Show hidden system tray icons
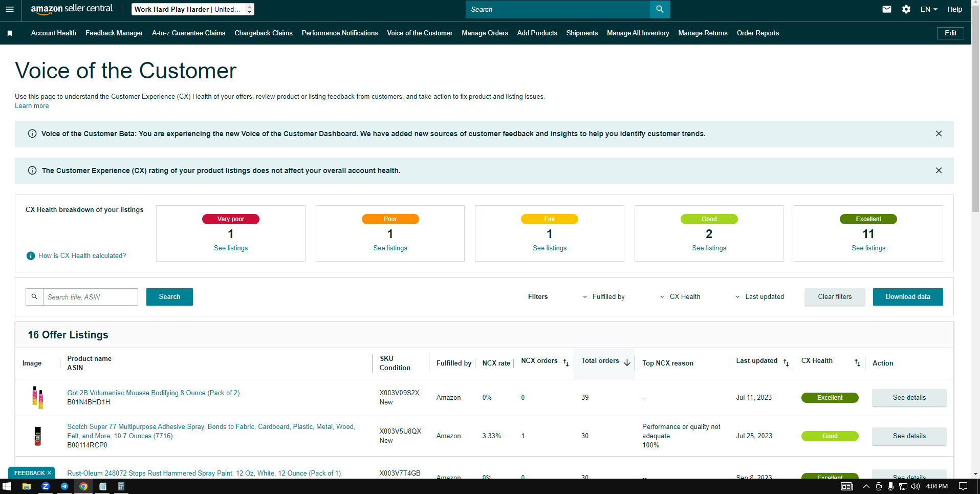The height and width of the screenshot is (494, 980). click(x=866, y=486)
